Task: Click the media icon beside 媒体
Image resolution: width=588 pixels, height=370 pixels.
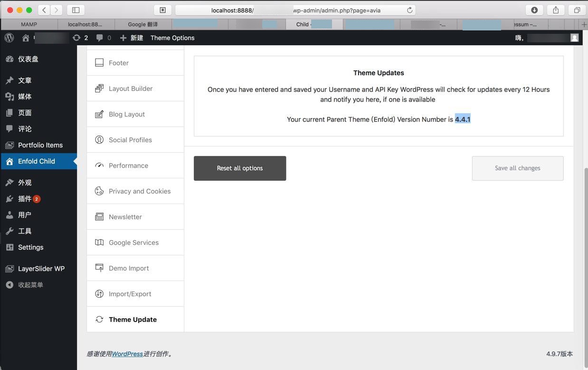Action: [9, 97]
